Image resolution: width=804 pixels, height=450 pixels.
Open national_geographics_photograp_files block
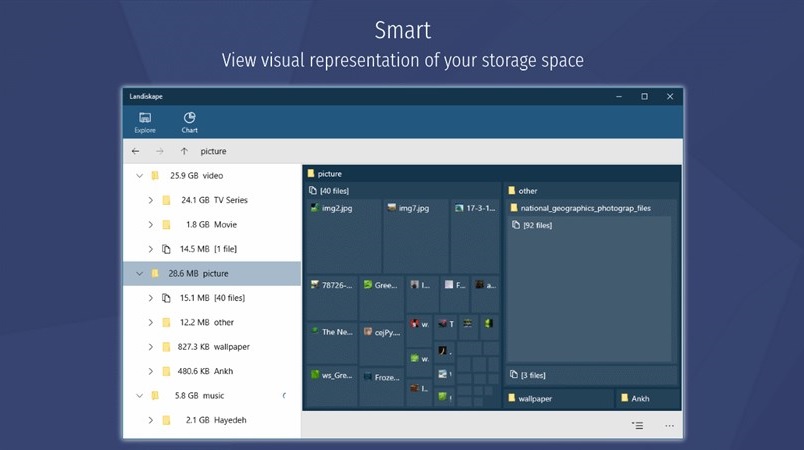(x=587, y=208)
